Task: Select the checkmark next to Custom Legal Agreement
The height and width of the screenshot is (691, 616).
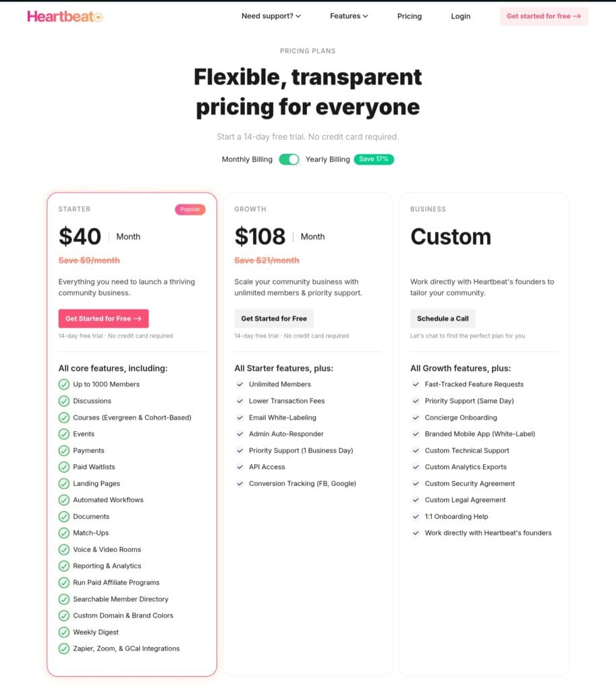Action: (x=416, y=499)
